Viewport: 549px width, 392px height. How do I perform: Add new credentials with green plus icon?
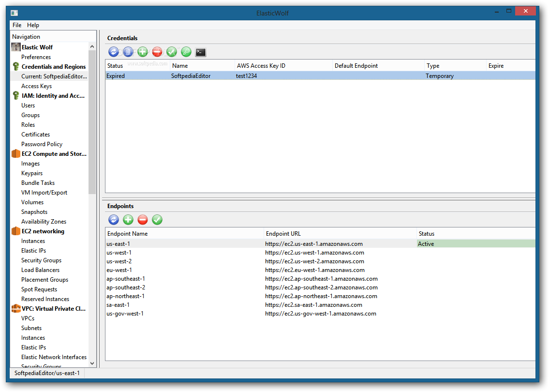coord(143,52)
